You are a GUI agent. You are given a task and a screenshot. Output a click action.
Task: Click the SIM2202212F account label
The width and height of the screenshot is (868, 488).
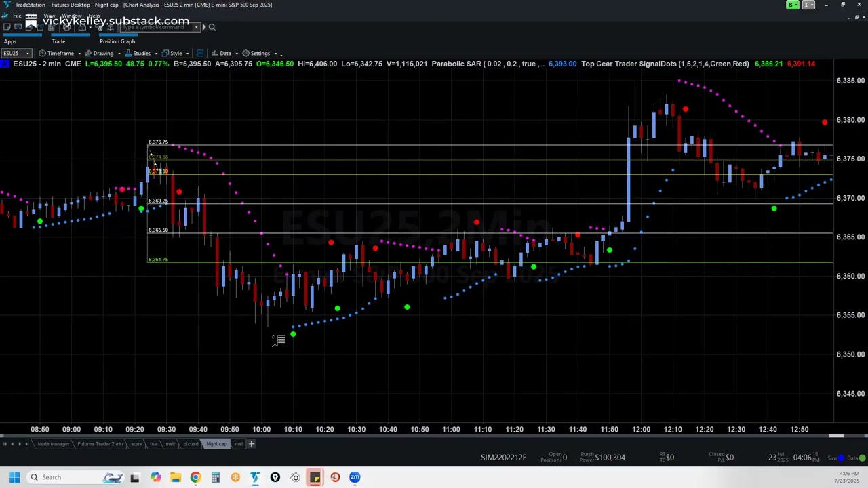pyautogui.click(x=503, y=457)
